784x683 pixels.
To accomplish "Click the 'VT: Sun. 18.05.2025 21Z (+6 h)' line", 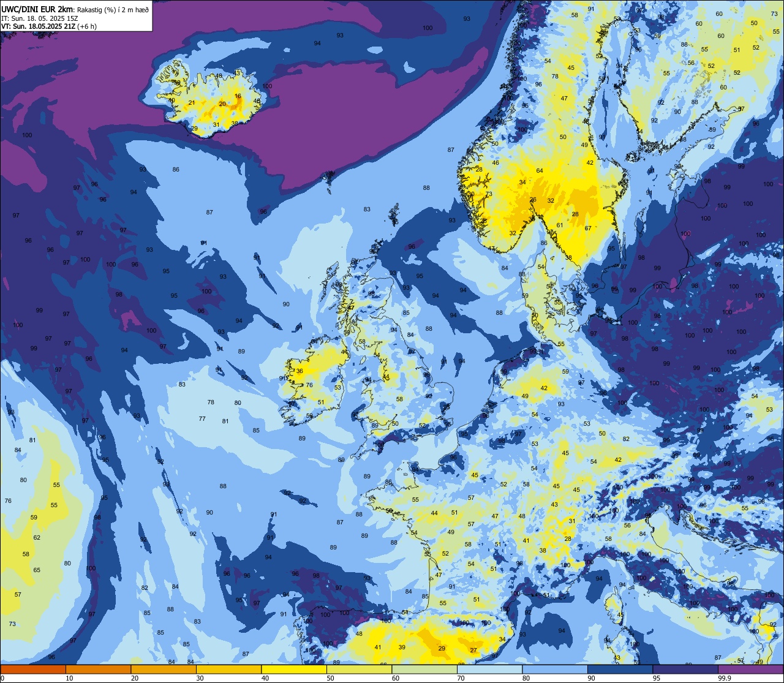I will [x=49, y=26].
